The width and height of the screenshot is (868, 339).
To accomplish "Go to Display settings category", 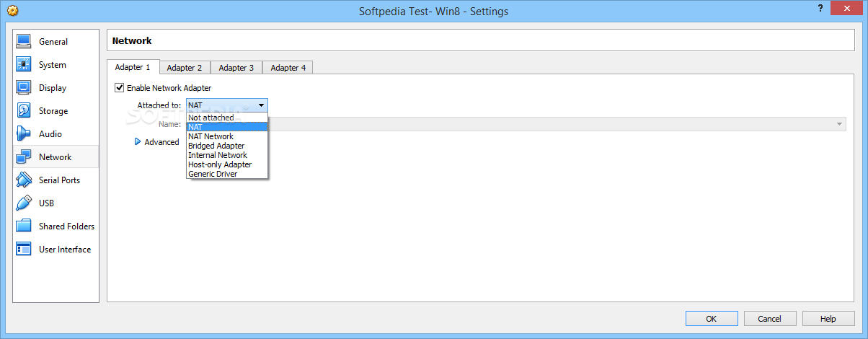I will (53, 88).
